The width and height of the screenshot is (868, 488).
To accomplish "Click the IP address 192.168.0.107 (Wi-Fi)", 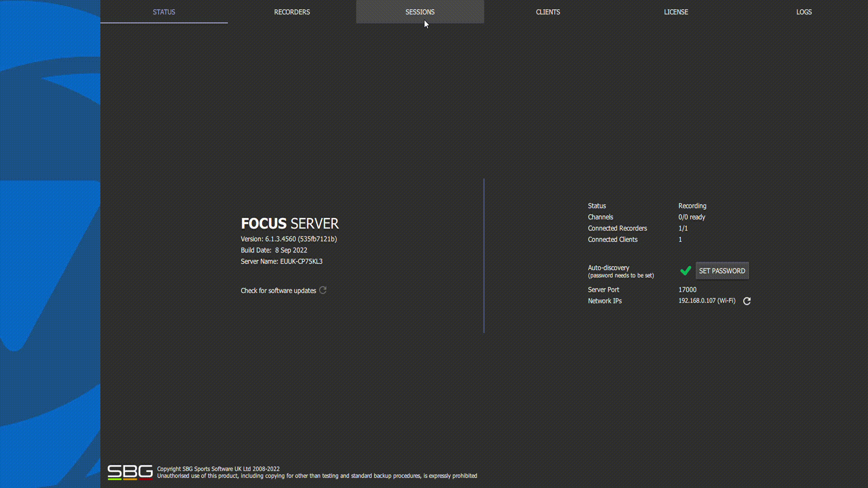I will [707, 300].
